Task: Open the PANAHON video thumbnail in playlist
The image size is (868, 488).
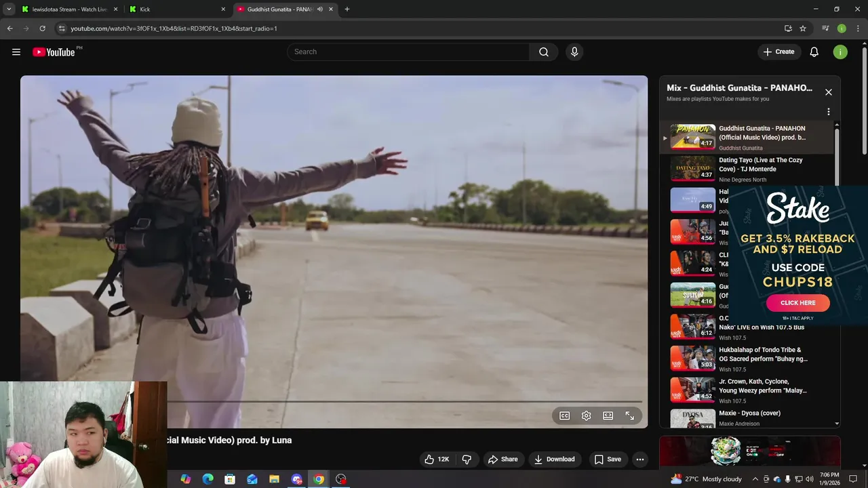Action: click(x=692, y=137)
